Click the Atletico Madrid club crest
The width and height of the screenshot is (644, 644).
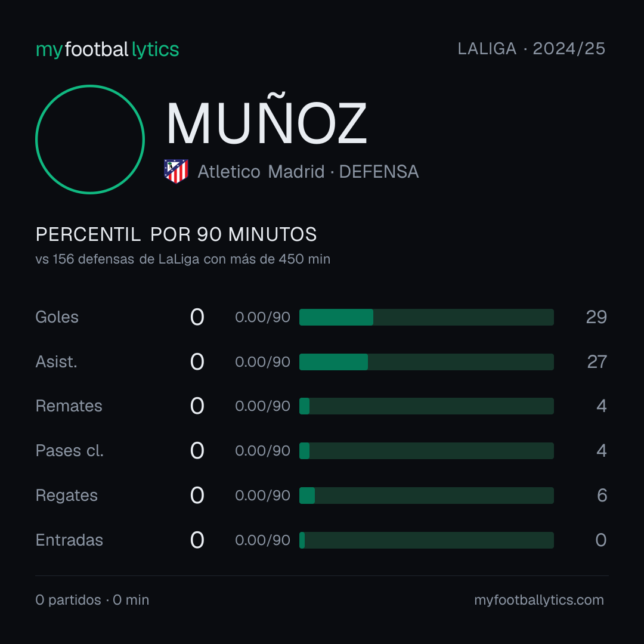click(x=176, y=171)
